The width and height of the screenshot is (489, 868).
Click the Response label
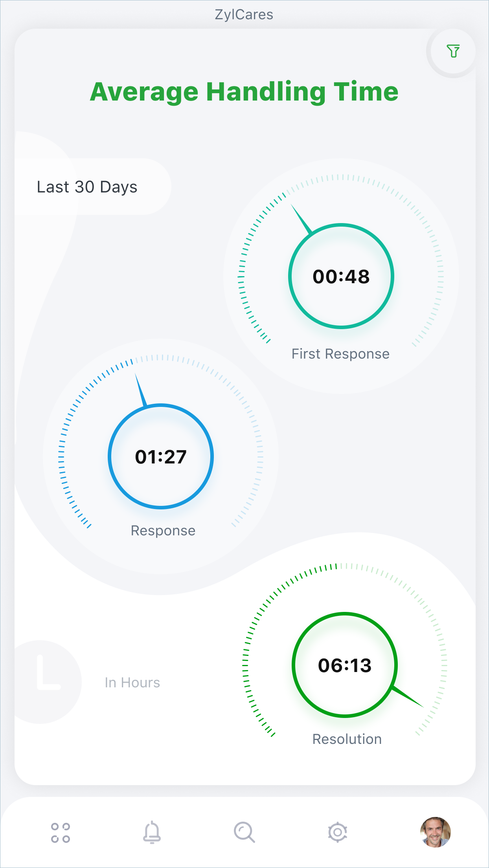coord(163,531)
